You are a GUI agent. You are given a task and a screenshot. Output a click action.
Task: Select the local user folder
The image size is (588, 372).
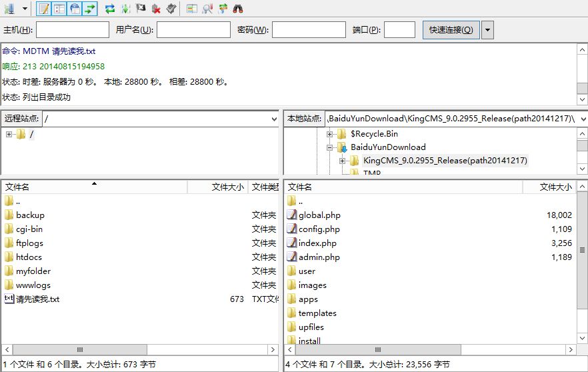(307, 271)
